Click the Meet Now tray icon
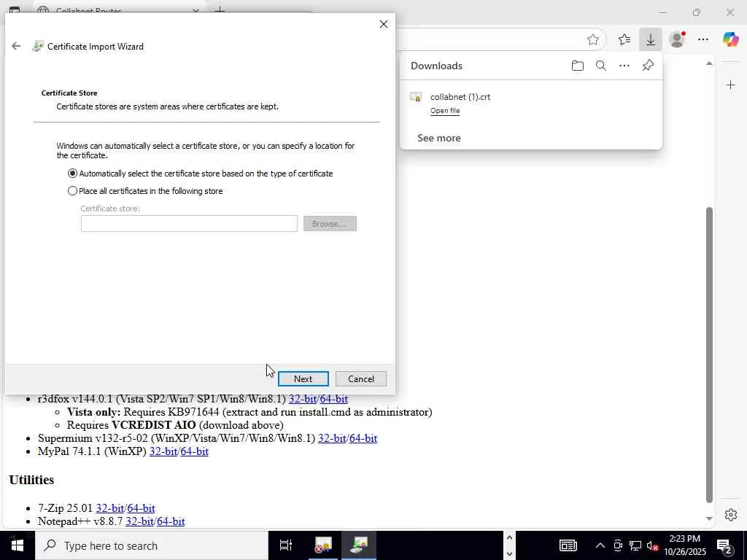The width and height of the screenshot is (747, 560). (618, 545)
